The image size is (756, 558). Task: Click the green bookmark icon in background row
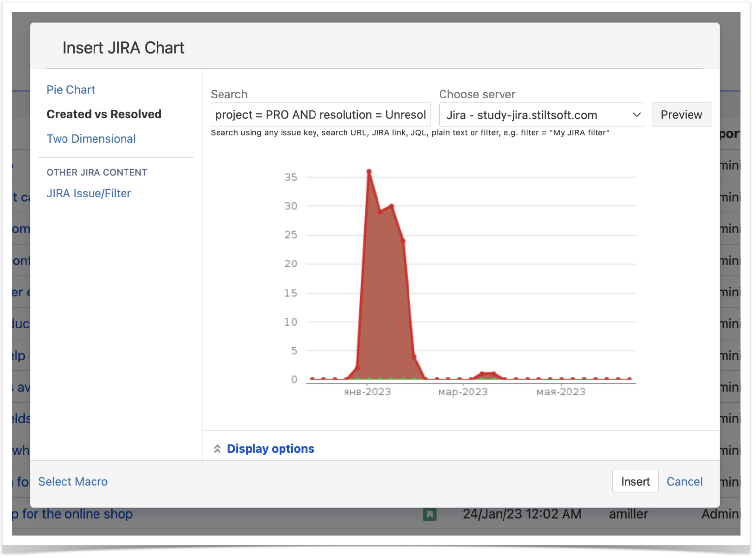click(430, 514)
